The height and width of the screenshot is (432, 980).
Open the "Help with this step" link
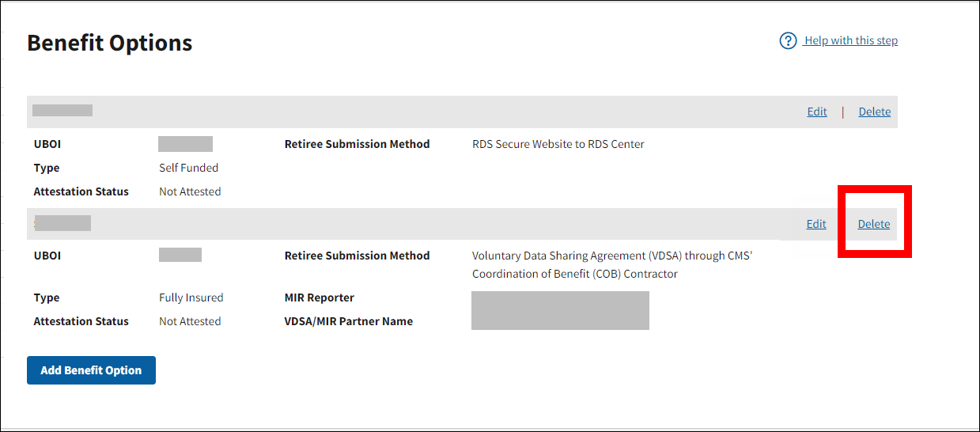[850, 40]
